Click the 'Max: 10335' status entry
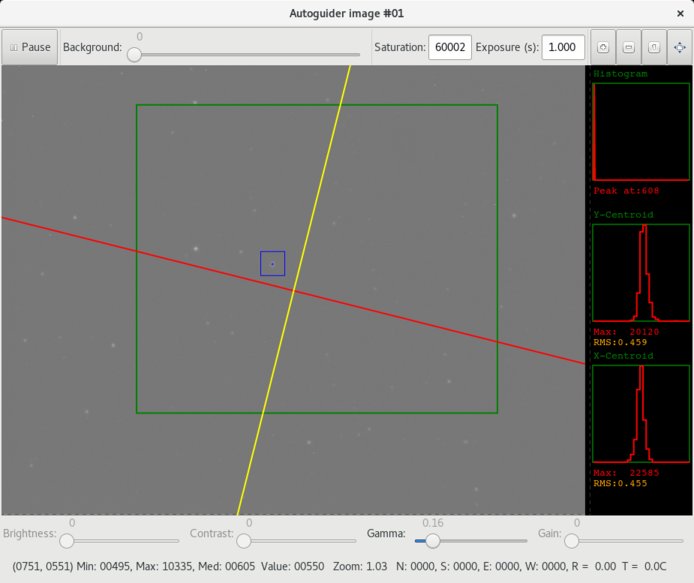 165,566
